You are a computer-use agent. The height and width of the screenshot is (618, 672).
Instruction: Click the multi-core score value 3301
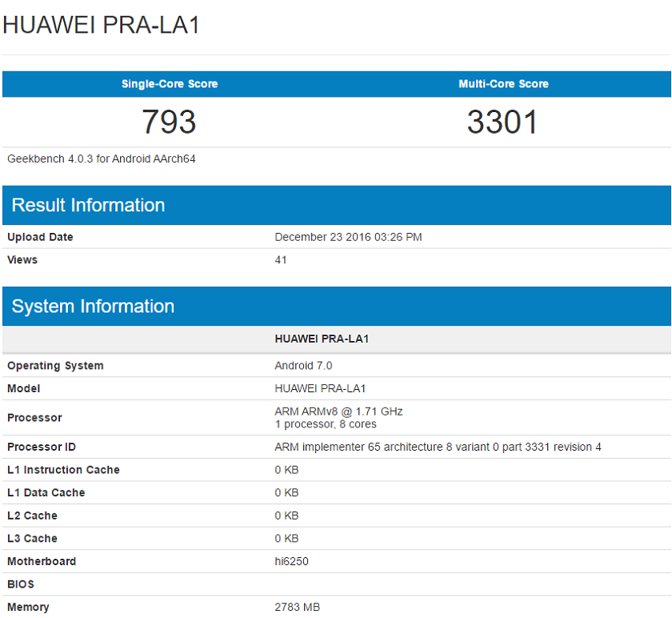pos(502,122)
